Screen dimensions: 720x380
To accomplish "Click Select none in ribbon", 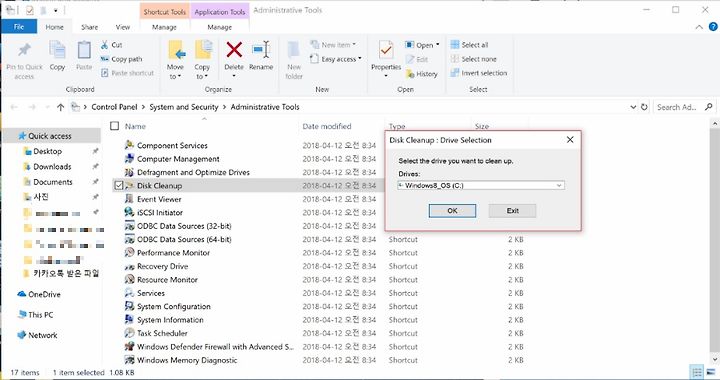I will coord(473,59).
